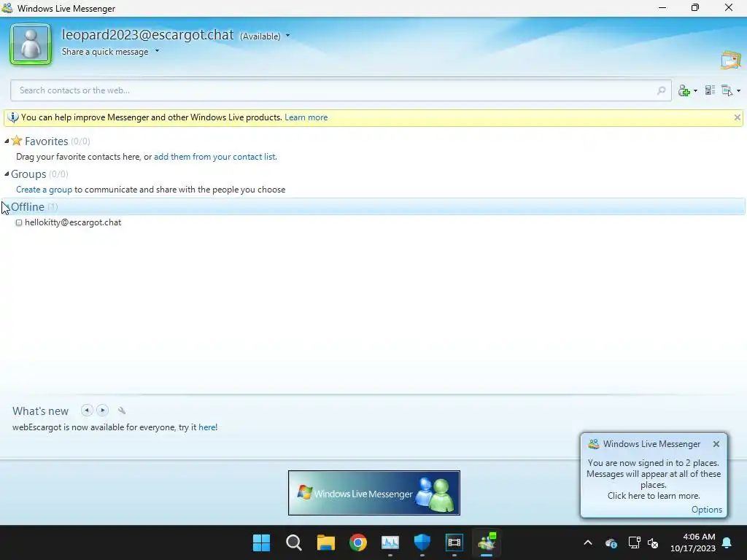Click the Add a contact or group icon
This screenshot has width=747, height=560.
click(684, 90)
